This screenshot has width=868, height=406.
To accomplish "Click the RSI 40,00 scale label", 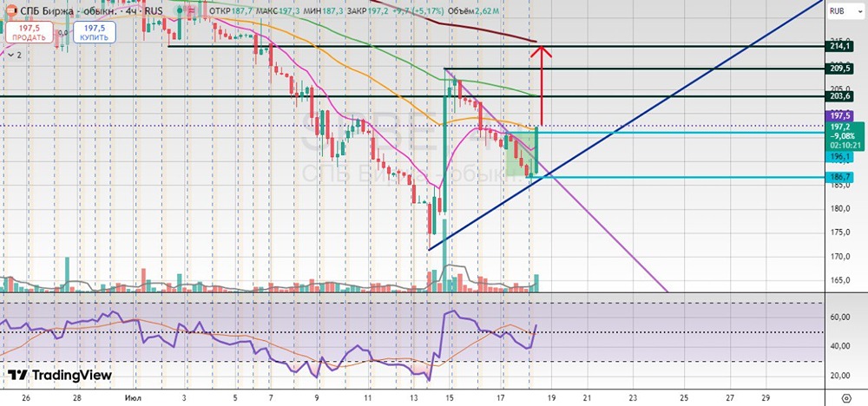I will coord(839,346).
